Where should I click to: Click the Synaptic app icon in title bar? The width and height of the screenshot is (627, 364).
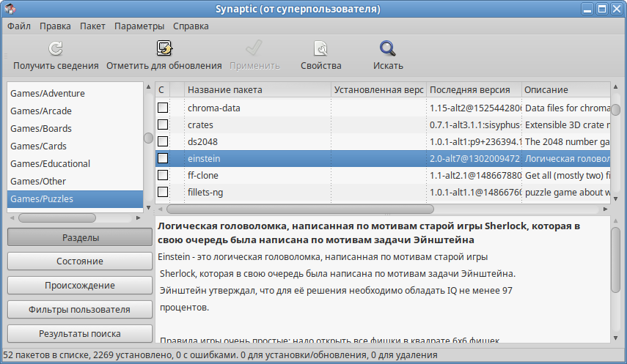pyautogui.click(x=10, y=9)
